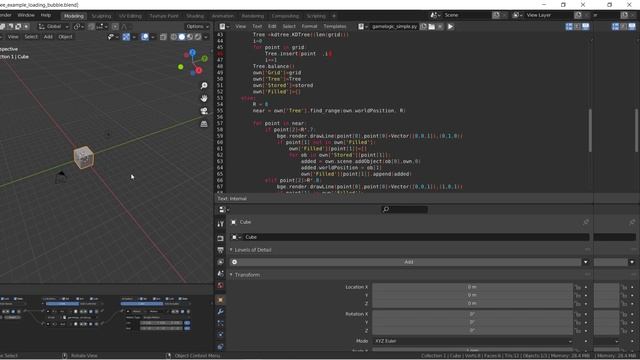Open the Output properties tab icon

coord(220,250)
